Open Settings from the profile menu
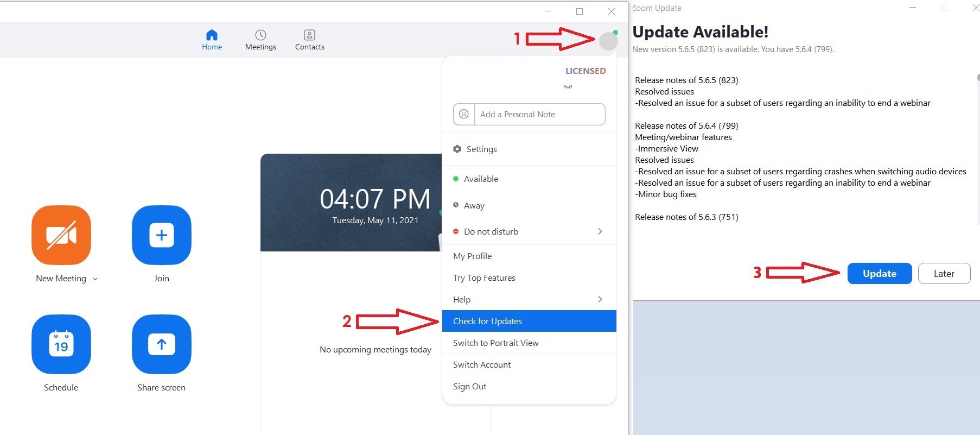Image resolution: width=980 pixels, height=435 pixels. click(x=481, y=149)
